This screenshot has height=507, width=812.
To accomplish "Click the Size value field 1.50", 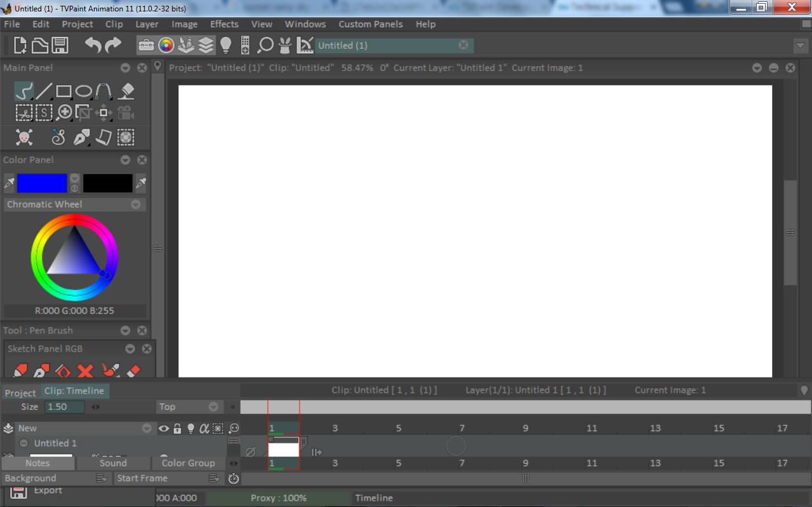I will (65, 407).
